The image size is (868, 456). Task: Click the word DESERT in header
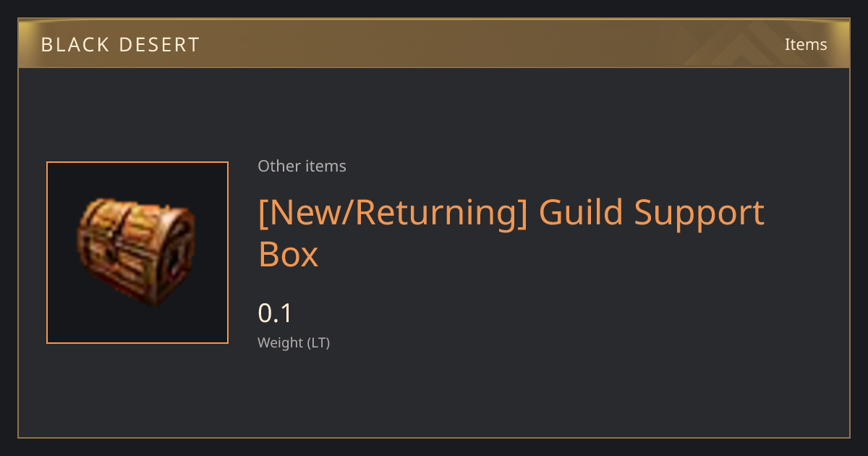(159, 45)
